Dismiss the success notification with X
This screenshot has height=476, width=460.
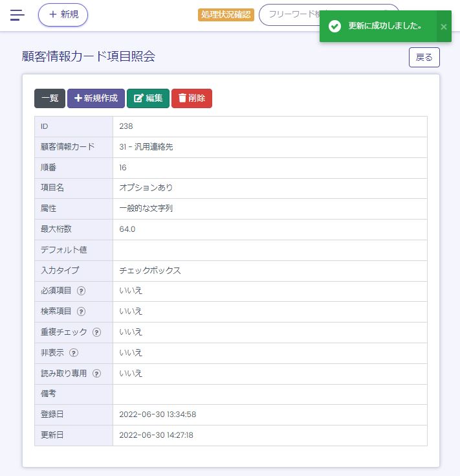(443, 27)
